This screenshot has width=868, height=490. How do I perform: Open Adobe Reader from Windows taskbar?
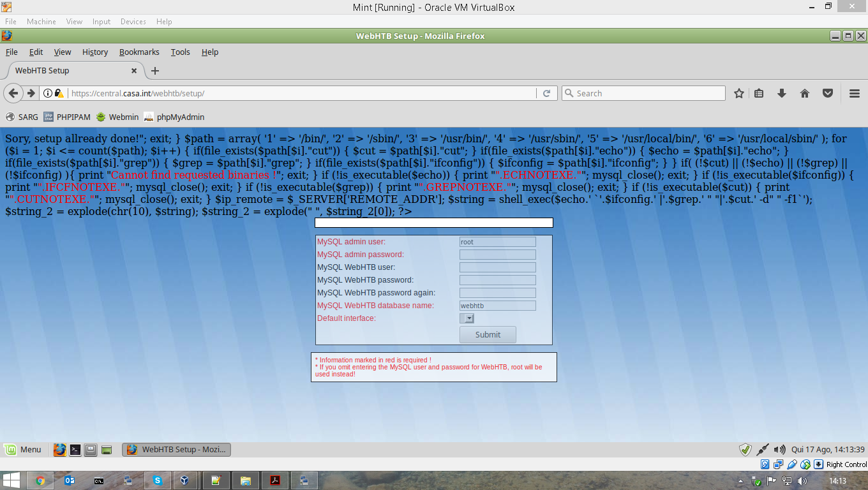tap(275, 480)
